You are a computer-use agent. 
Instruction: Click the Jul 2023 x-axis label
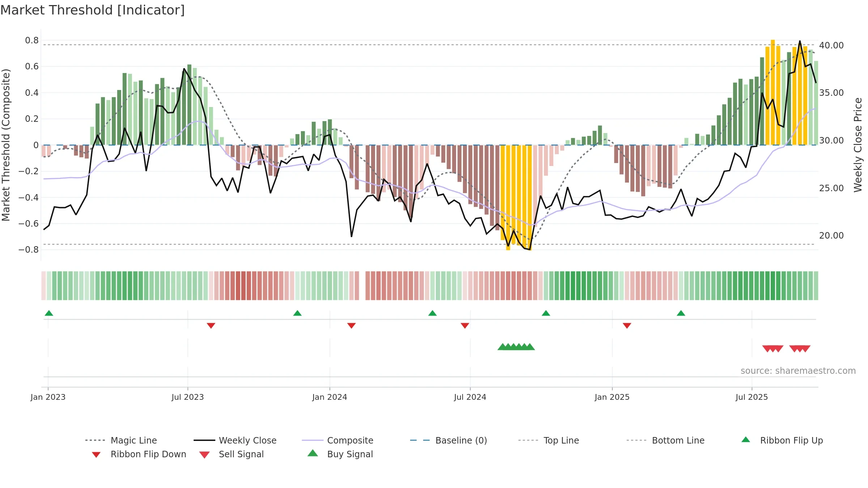point(188,397)
